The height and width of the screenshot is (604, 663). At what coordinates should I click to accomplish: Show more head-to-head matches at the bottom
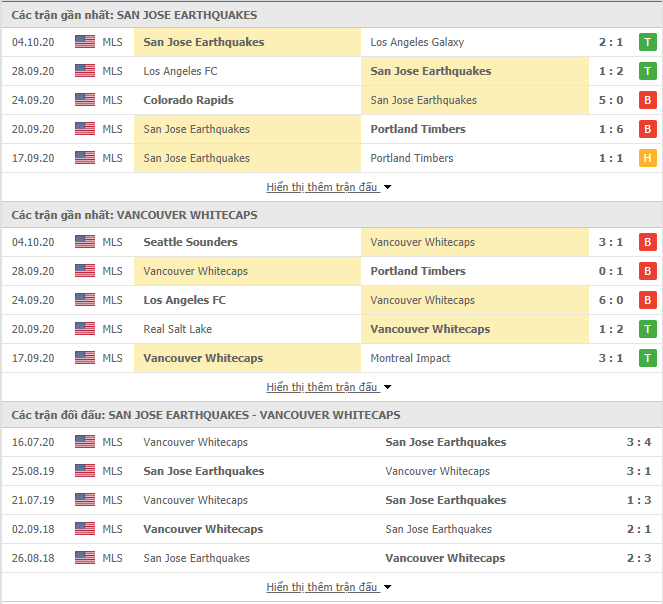pyautogui.click(x=329, y=587)
